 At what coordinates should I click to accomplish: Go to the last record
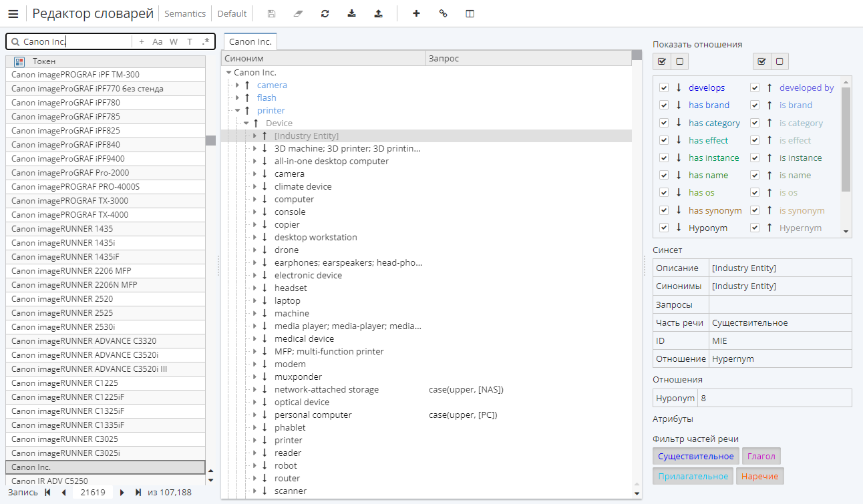click(x=138, y=493)
